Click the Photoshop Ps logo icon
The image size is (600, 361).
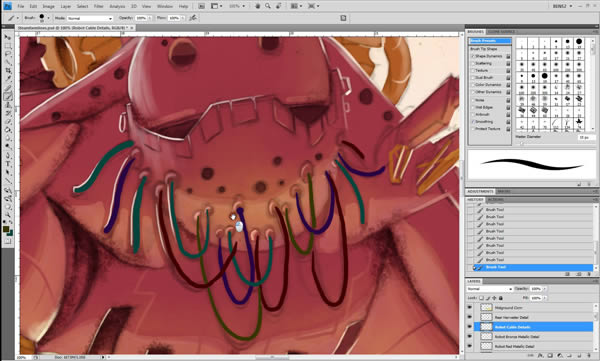pyautogui.click(x=7, y=6)
